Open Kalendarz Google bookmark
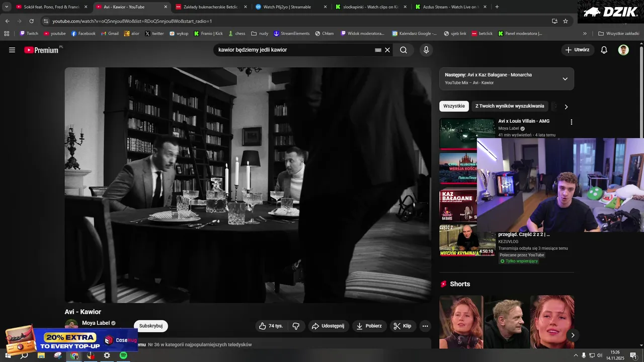This screenshot has height=362, width=644. [x=415, y=34]
